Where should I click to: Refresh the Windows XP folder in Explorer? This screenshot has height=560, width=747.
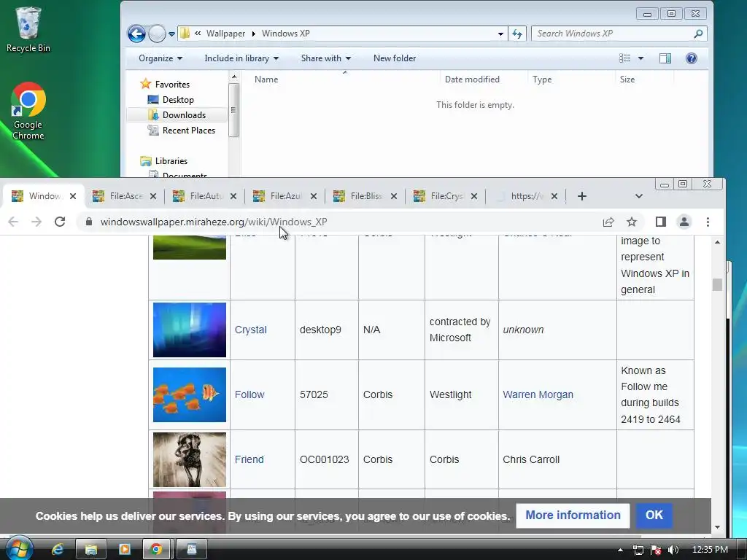pos(517,34)
